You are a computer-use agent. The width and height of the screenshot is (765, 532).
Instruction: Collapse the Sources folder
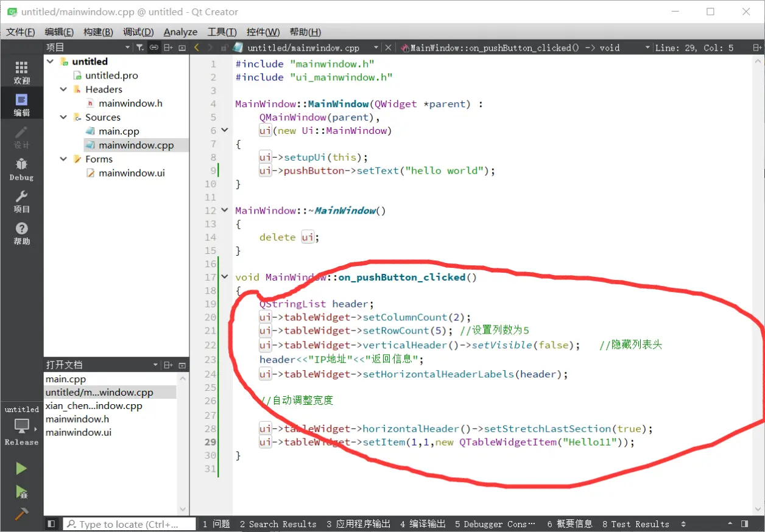pos(63,117)
